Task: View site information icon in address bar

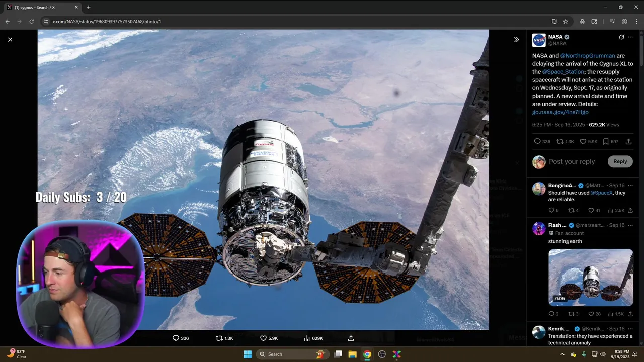Action: point(46,22)
